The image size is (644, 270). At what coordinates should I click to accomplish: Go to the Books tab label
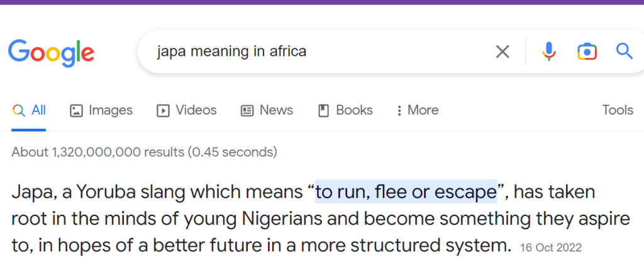(x=354, y=110)
